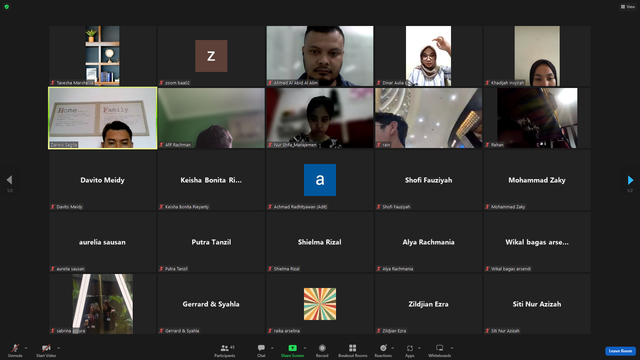Expand audio options arrow beside Unmute
640x360 pixels.
26,348
